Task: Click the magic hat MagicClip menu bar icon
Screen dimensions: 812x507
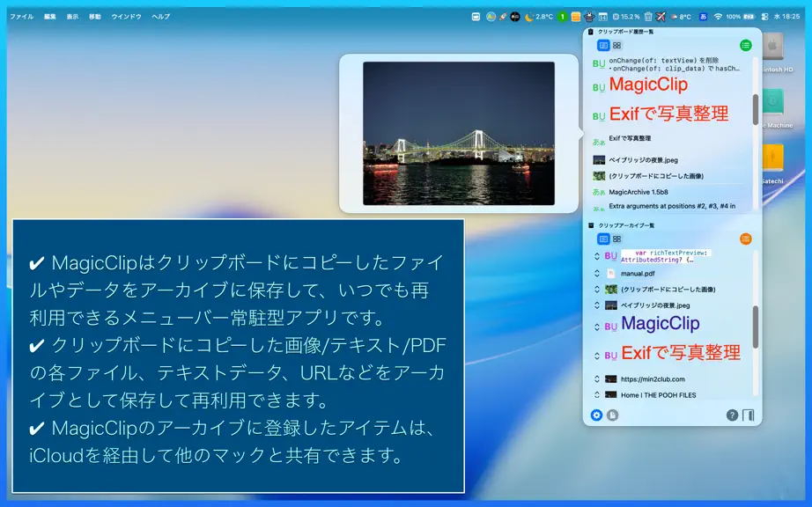Action: 589,17
